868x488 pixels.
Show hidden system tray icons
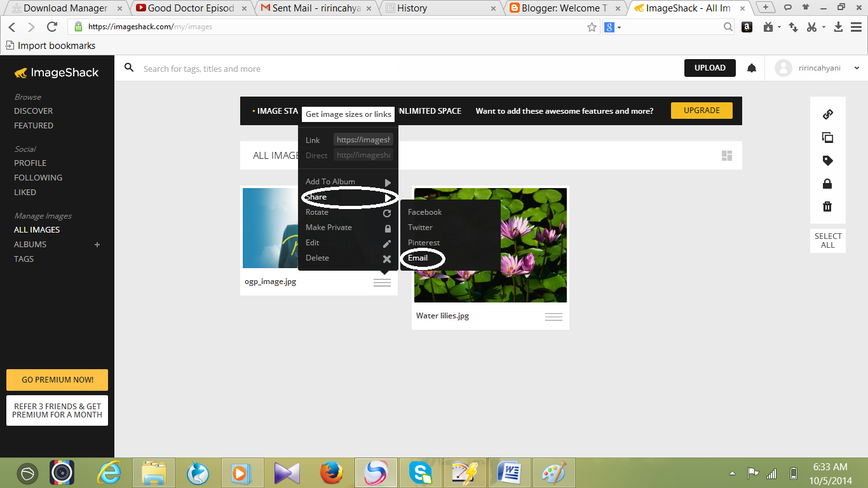click(732, 473)
